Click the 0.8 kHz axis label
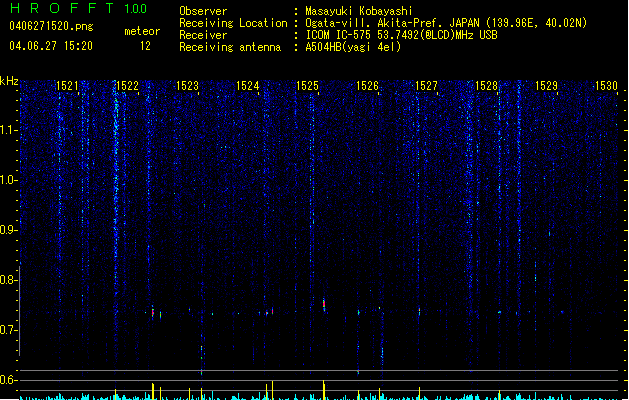The image size is (629, 400). tap(9, 280)
